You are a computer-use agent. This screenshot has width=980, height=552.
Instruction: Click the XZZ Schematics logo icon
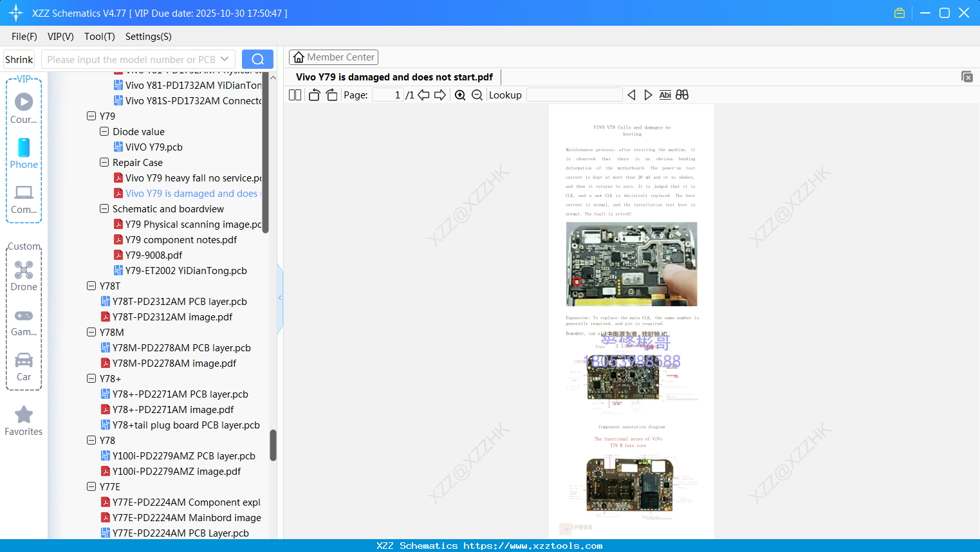click(x=16, y=13)
